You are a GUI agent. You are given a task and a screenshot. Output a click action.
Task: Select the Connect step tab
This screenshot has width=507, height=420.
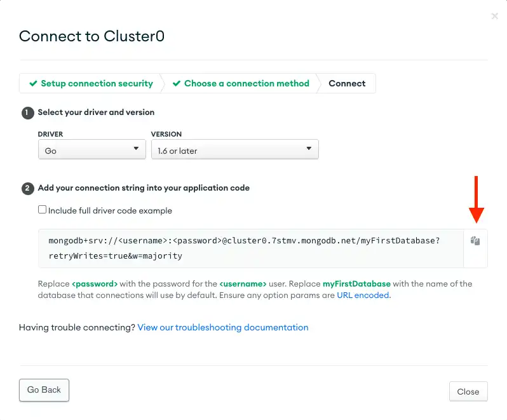coord(347,83)
